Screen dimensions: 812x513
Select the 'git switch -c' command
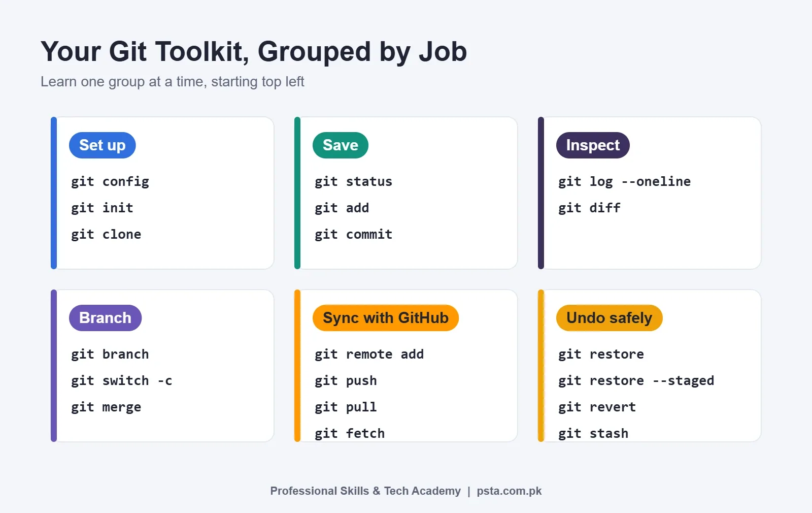pyautogui.click(x=122, y=381)
